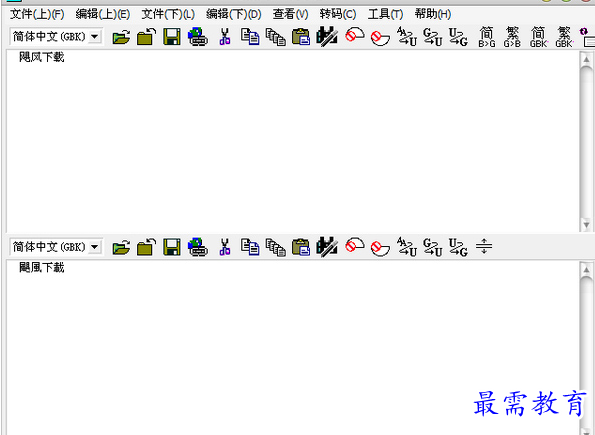Click the printer icon in lower toolbar

198,247
